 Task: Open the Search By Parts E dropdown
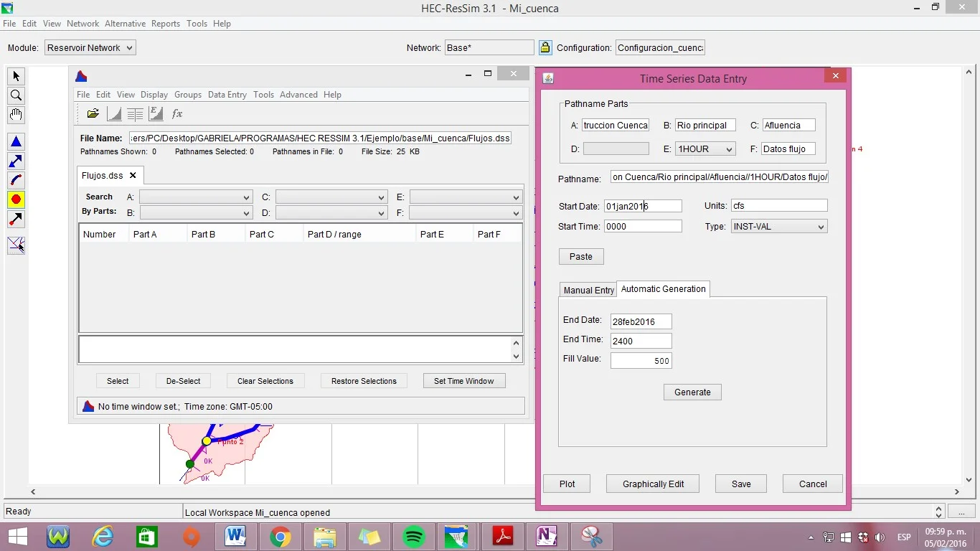466,197
